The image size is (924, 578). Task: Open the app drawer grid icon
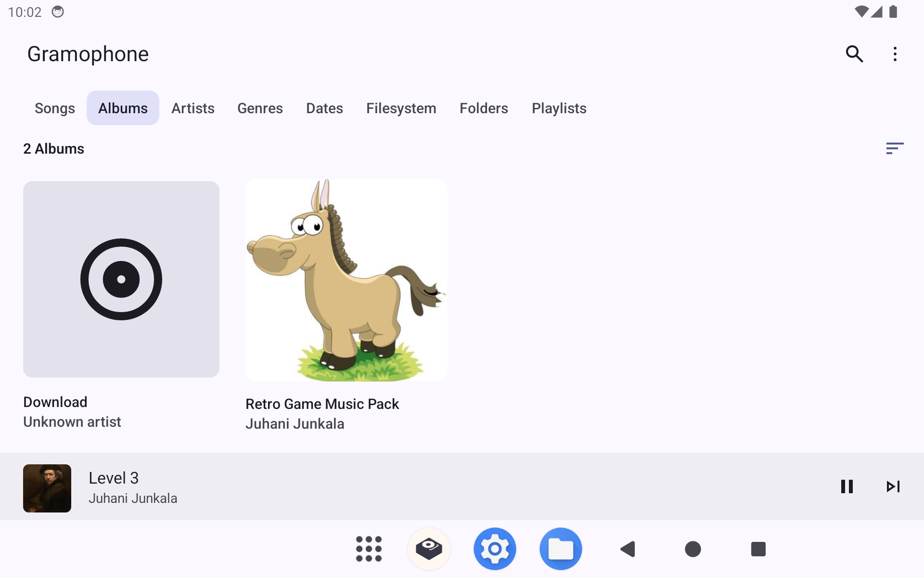pos(369,549)
